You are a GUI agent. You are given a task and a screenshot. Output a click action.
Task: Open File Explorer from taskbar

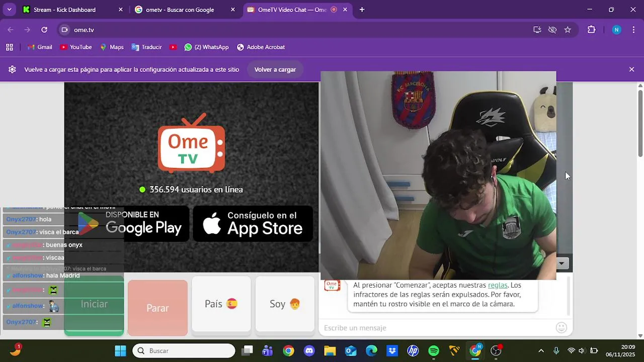330,350
